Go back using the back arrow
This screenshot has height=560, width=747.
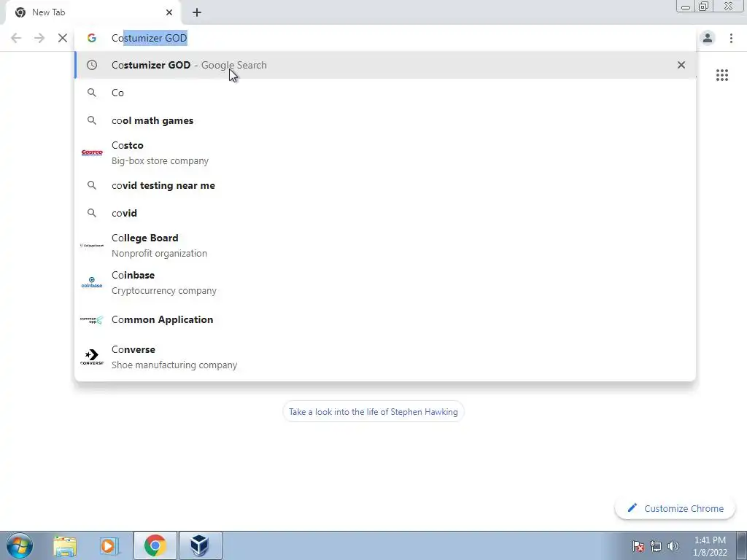[16, 38]
